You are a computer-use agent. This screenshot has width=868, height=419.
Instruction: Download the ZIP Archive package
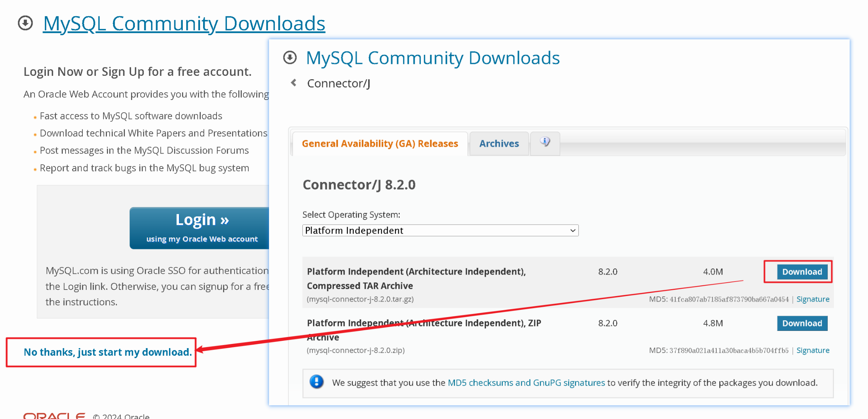tap(802, 323)
